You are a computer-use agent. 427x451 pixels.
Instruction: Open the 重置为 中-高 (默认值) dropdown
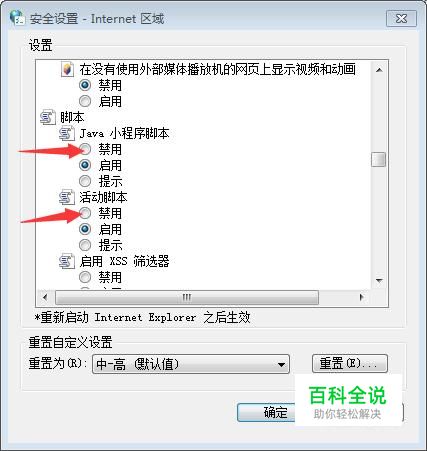pyautogui.click(x=191, y=364)
